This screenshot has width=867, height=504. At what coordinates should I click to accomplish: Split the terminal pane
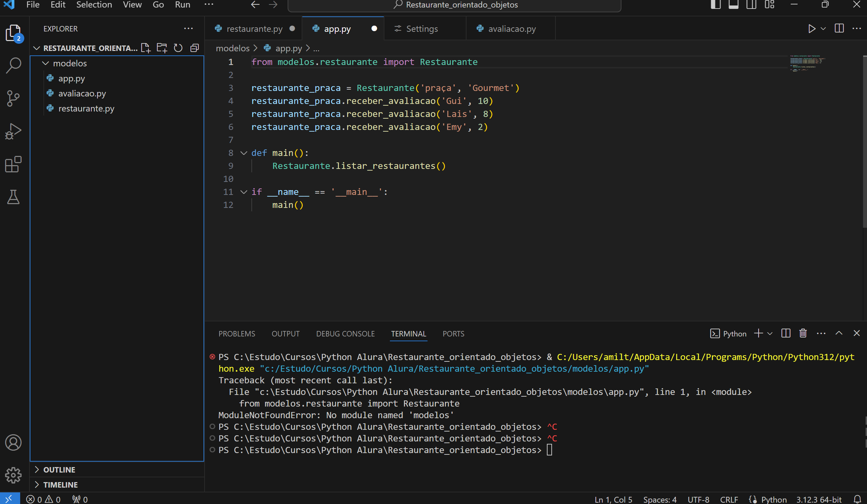[786, 333]
